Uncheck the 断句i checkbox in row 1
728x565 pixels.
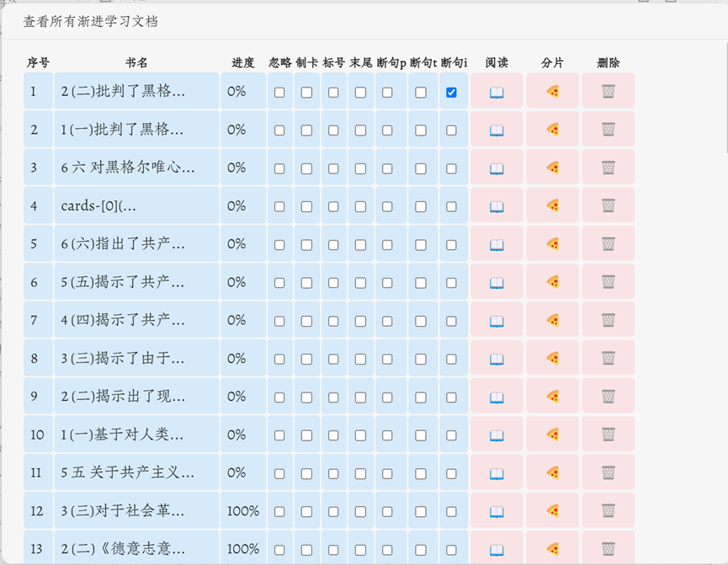click(x=451, y=93)
